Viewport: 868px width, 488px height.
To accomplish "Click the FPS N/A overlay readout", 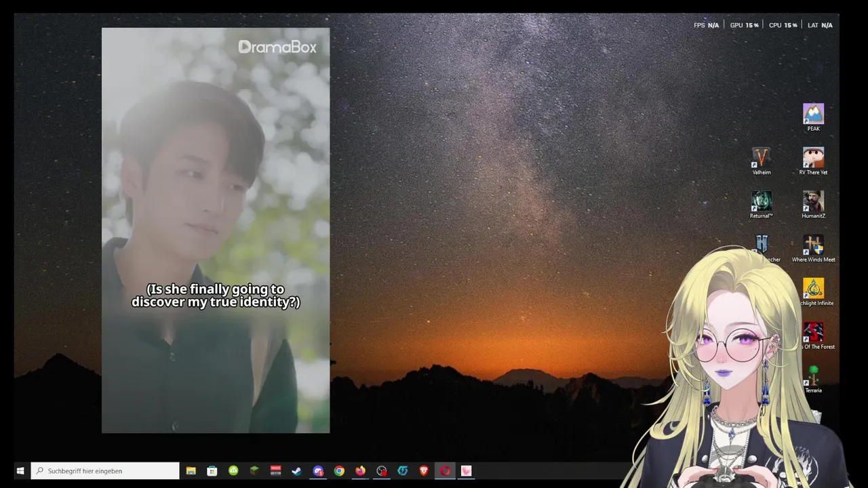I will tap(706, 25).
